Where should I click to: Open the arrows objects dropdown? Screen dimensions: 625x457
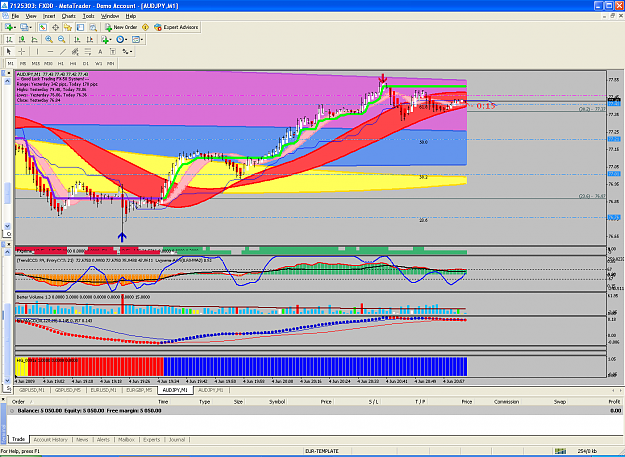coord(127,51)
